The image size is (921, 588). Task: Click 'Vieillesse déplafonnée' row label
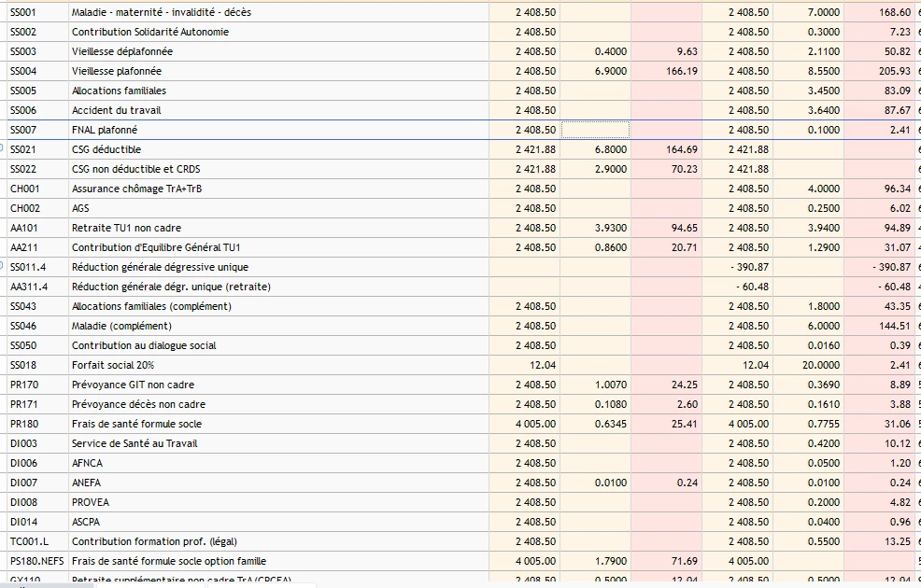point(122,51)
